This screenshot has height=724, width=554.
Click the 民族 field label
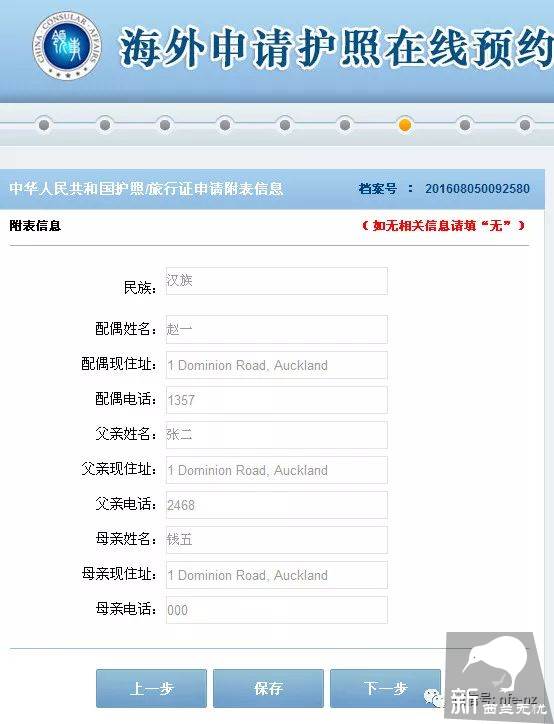[x=140, y=288]
